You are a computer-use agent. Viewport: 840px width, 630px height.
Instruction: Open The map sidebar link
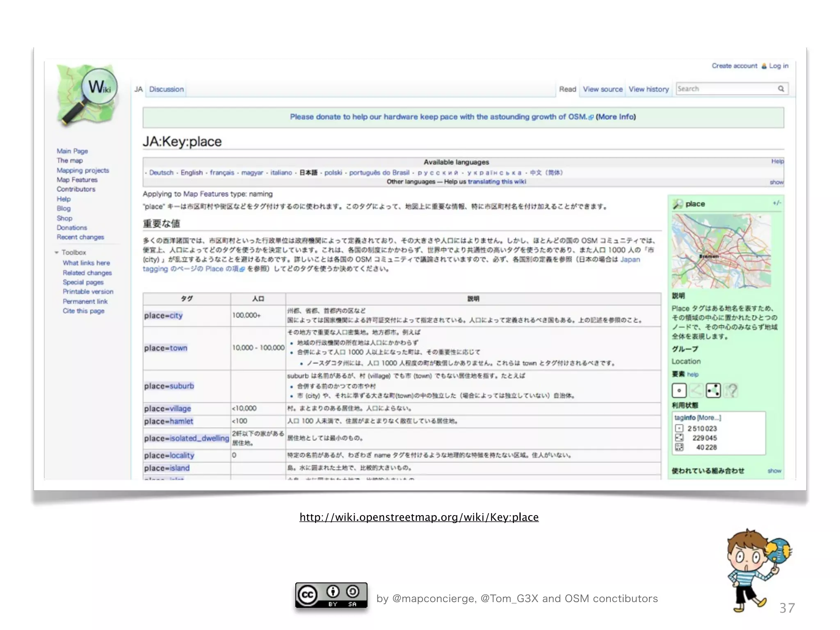70,161
